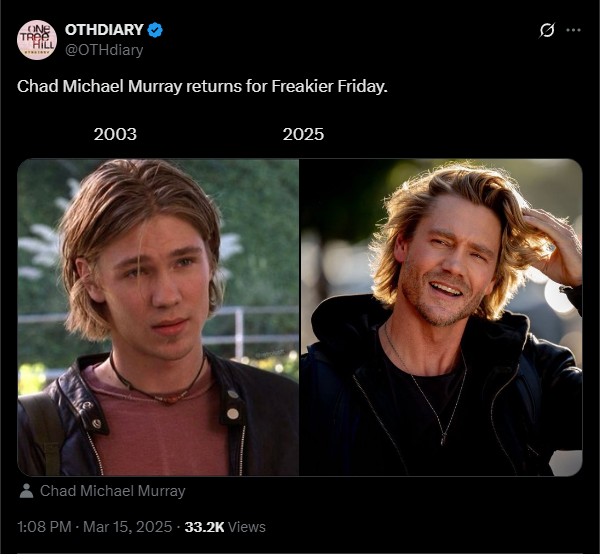
Task: Open the One Tree Hill profile avatar
Action: (x=37, y=40)
